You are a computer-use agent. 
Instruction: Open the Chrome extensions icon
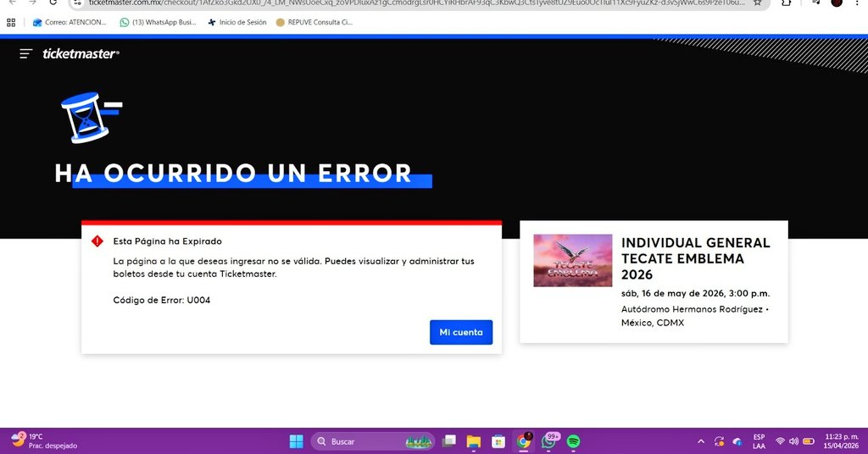pos(786,3)
